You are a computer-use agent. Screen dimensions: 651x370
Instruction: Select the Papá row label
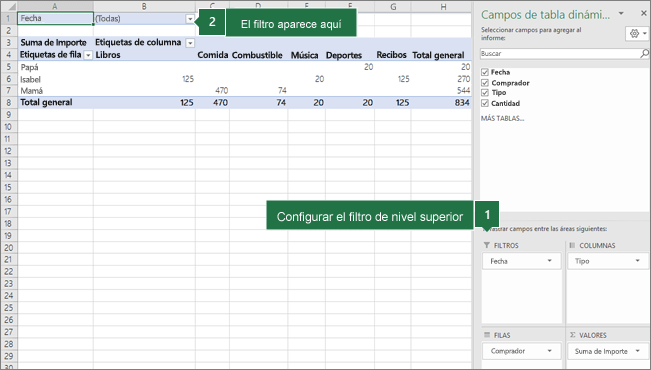tap(55, 67)
